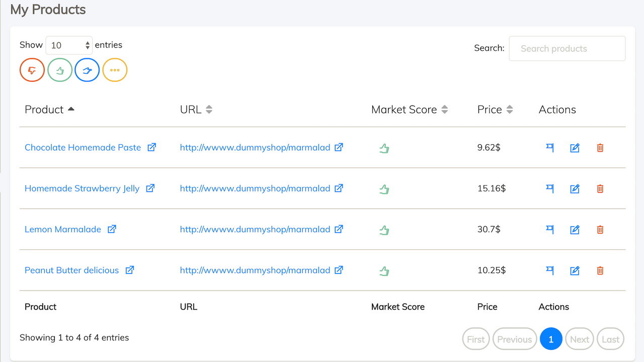Go to page 1 in pagination
The image size is (644, 362).
[551, 339]
